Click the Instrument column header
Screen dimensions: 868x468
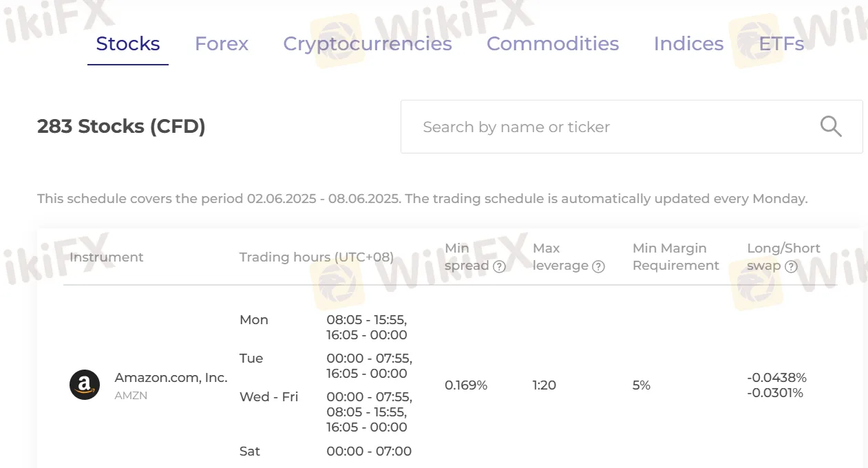click(107, 257)
